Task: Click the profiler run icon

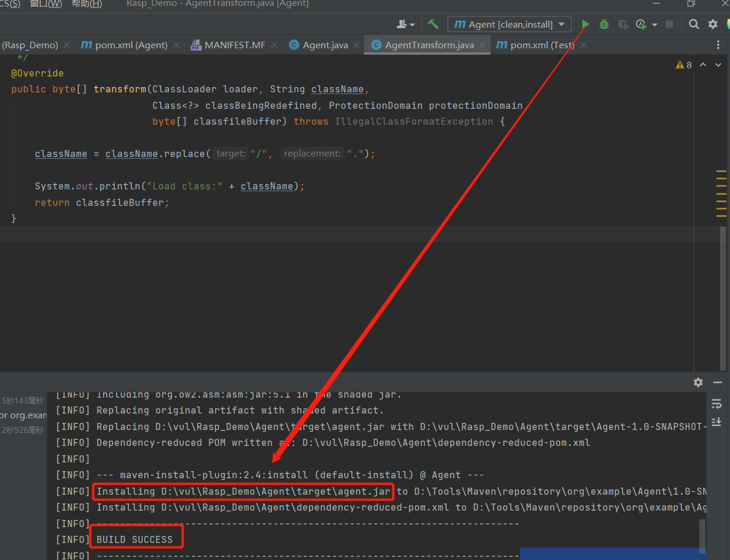Action: (641, 24)
